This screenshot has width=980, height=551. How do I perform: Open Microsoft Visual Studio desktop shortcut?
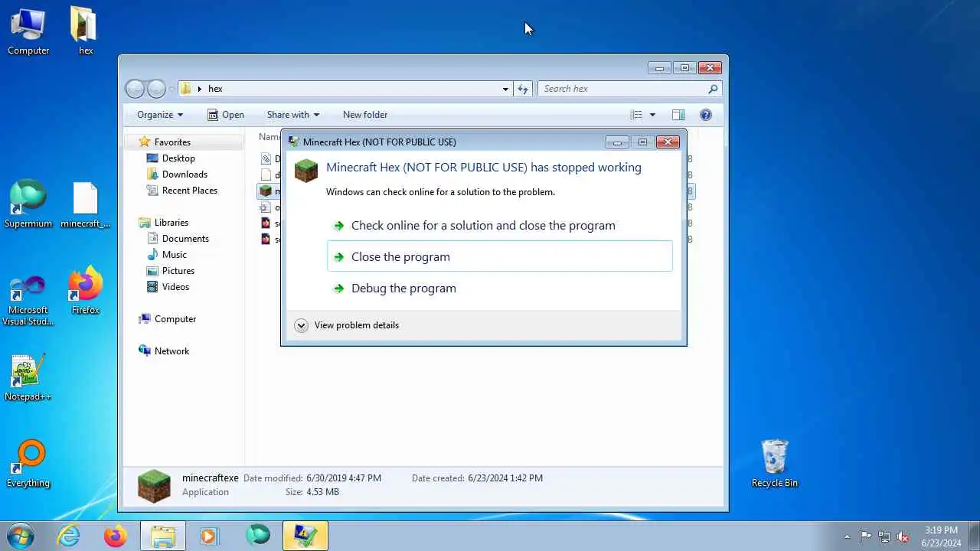click(x=28, y=301)
